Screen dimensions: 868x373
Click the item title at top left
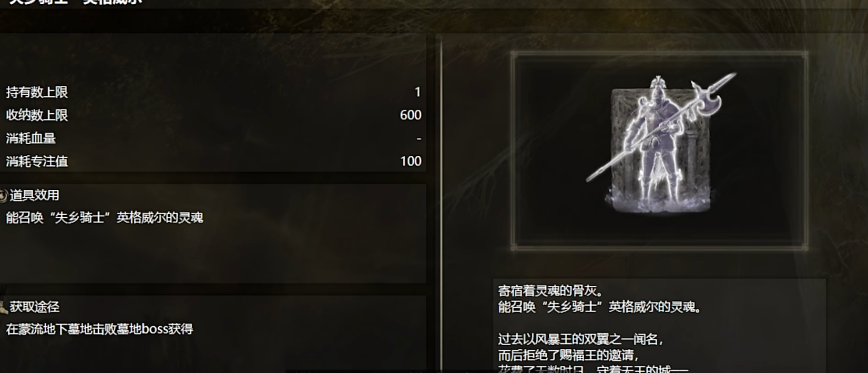click(76, 2)
